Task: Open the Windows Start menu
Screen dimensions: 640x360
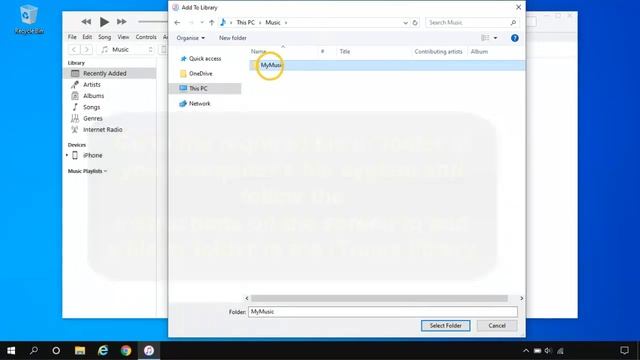Action: (x=11, y=351)
